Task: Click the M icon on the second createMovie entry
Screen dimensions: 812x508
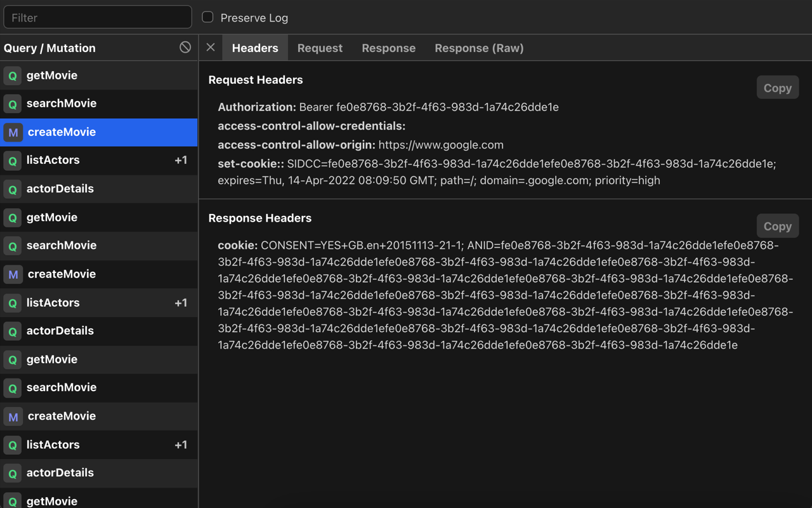Action: tap(12, 274)
